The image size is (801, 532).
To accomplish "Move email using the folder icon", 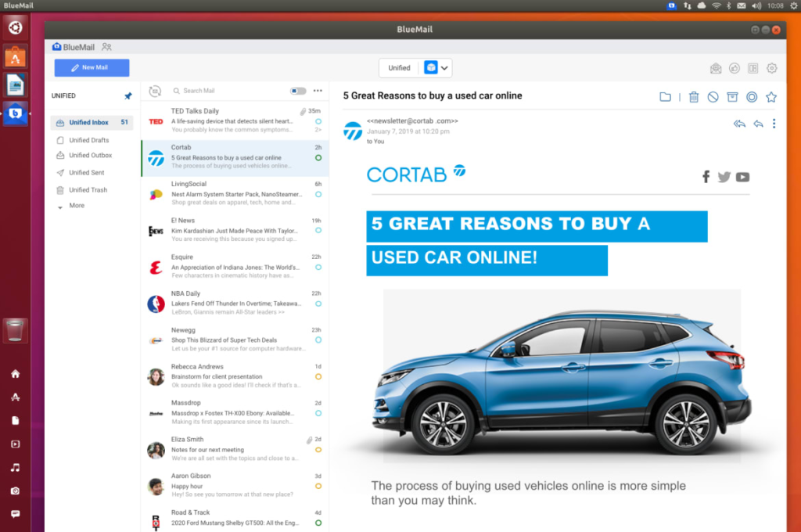I will click(x=665, y=97).
